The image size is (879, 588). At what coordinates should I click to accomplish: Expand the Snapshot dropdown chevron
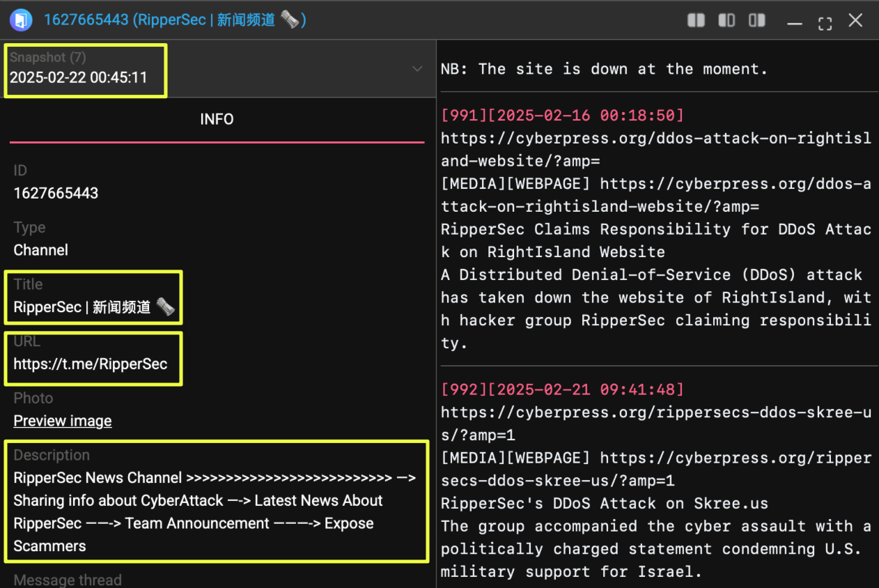click(x=417, y=68)
